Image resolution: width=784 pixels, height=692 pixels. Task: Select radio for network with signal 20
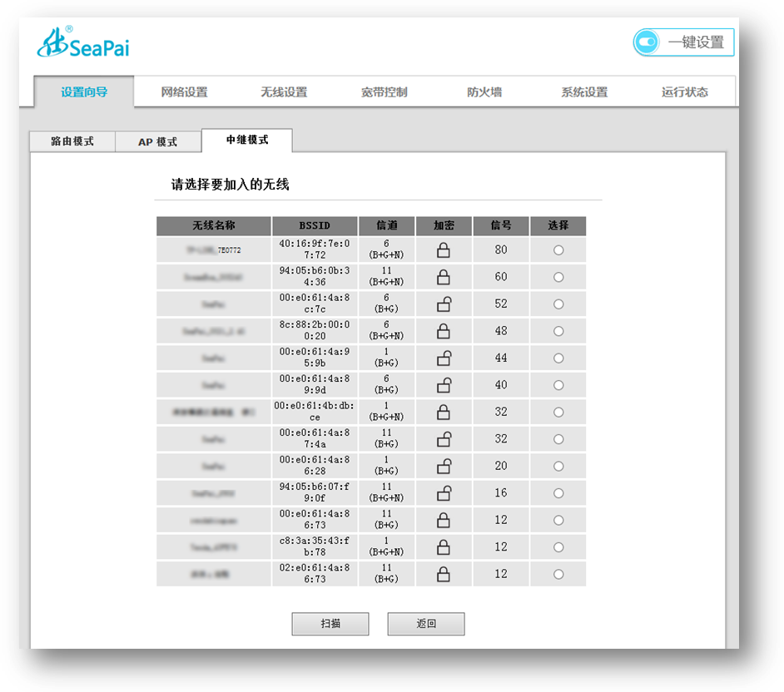[558, 466]
